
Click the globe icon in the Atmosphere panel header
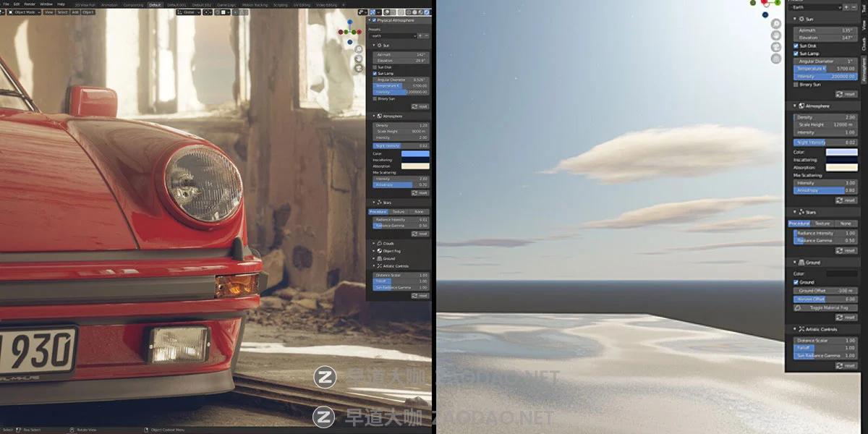(379, 115)
